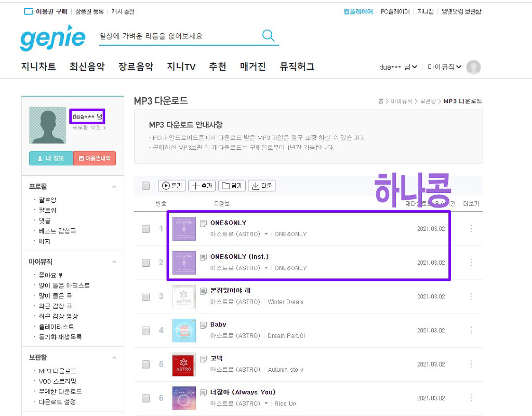The width and height of the screenshot is (532, 416).
Task: Open 지니TV menu
Action: pos(181,66)
